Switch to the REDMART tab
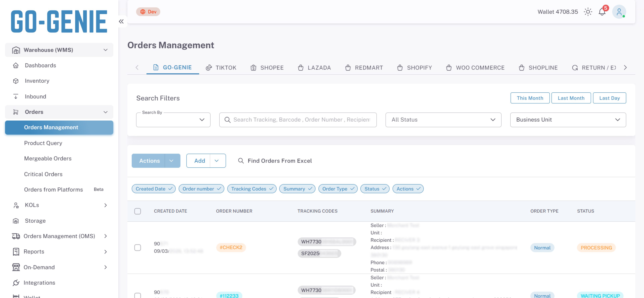The height and width of the screenshot is (298, 644). pyautogui.click(x=364, y=68)
